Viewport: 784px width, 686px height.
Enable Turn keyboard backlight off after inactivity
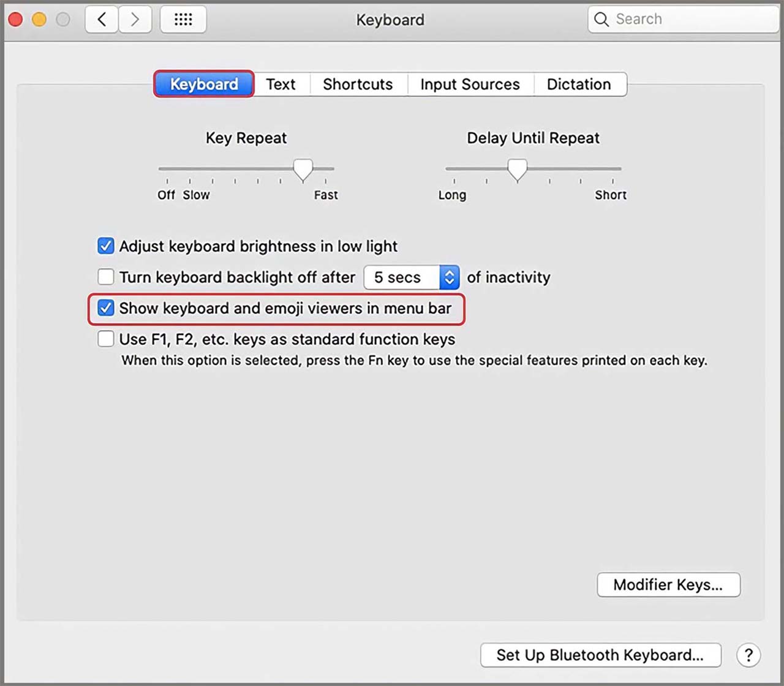click(105, 277)
